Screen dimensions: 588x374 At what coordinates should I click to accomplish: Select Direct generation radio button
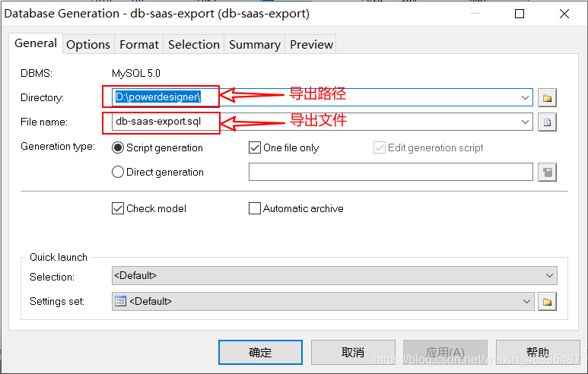(x=118, y=172)
